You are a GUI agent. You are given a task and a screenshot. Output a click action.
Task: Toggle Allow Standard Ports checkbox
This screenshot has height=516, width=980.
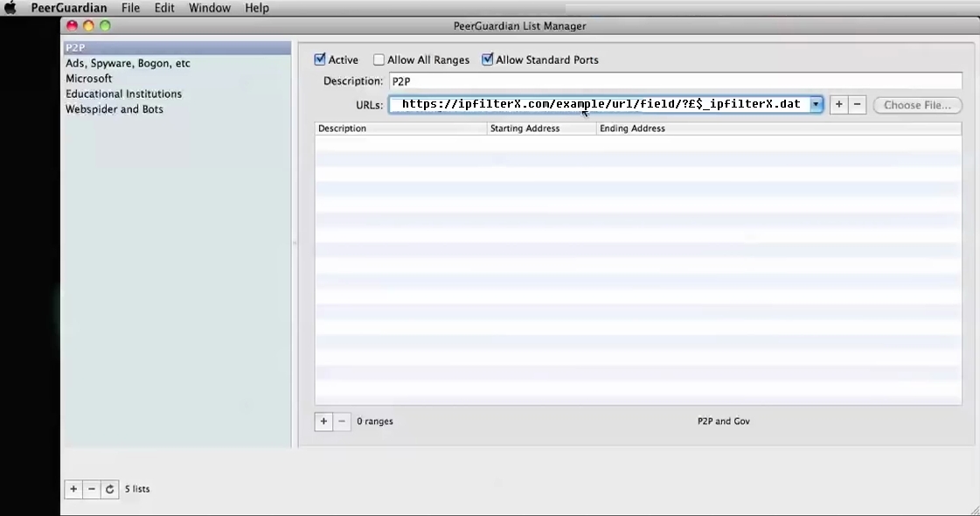click(x=488, y=59)
